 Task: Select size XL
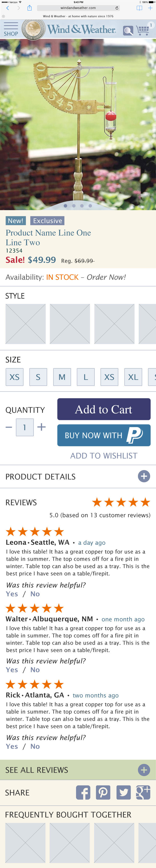tap(133, 377)
